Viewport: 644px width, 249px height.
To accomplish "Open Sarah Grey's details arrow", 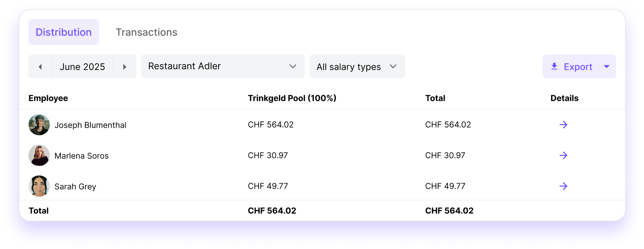I will [563, 186].
